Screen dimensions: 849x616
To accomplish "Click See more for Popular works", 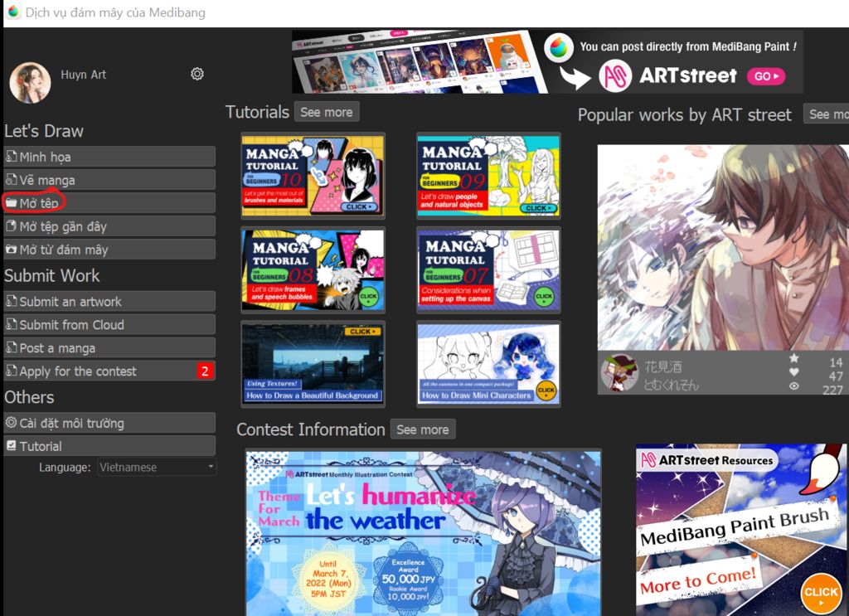I will tap(827, 114).
